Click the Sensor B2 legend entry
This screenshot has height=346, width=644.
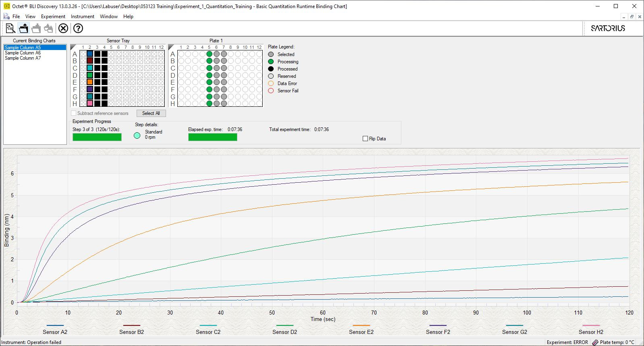point(131,329)
